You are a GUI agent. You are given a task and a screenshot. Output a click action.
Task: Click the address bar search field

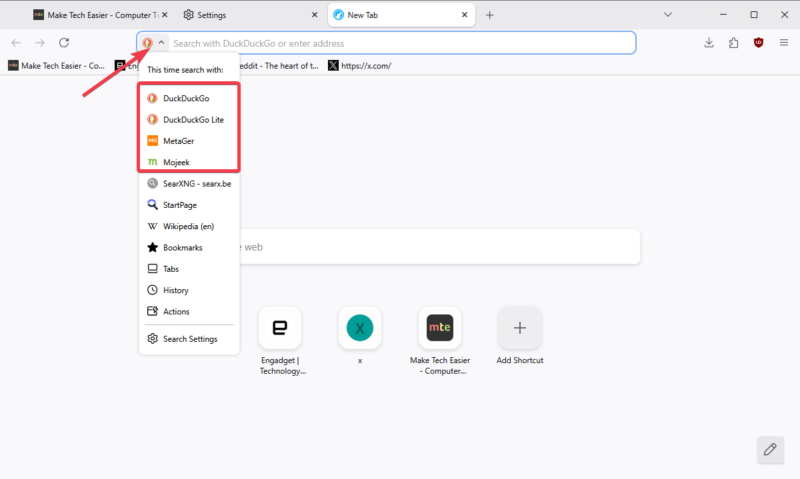(x=400, y=43)
